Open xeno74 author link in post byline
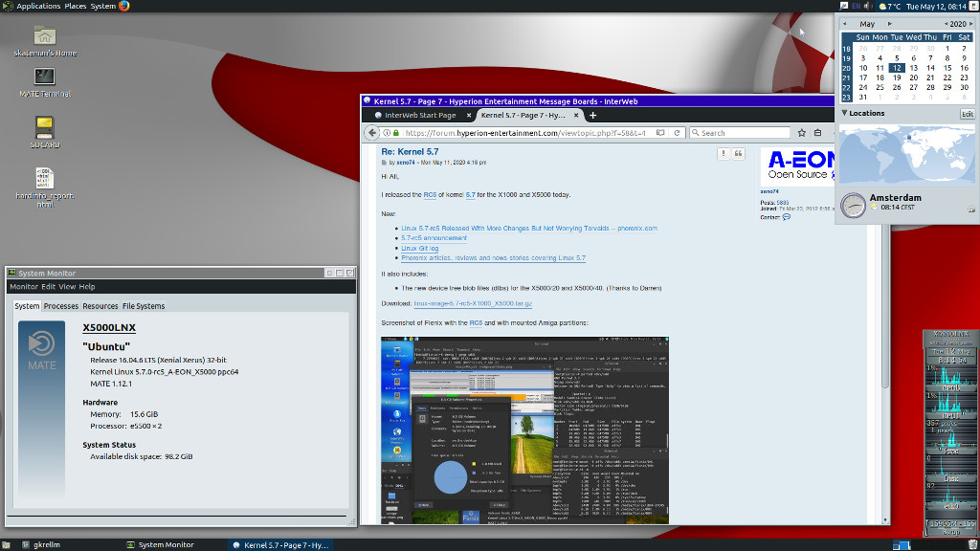 click(x=406, y=163)
